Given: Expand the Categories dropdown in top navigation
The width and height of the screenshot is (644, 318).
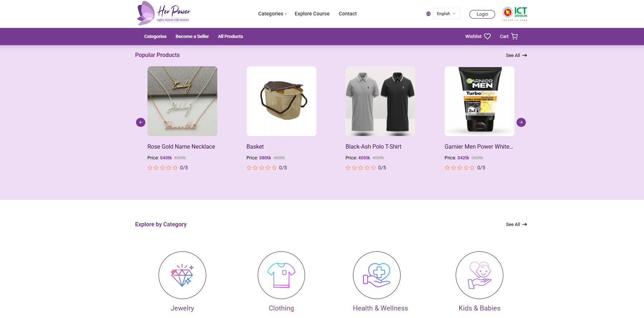Looking at the screenshot, I should 272,14.
